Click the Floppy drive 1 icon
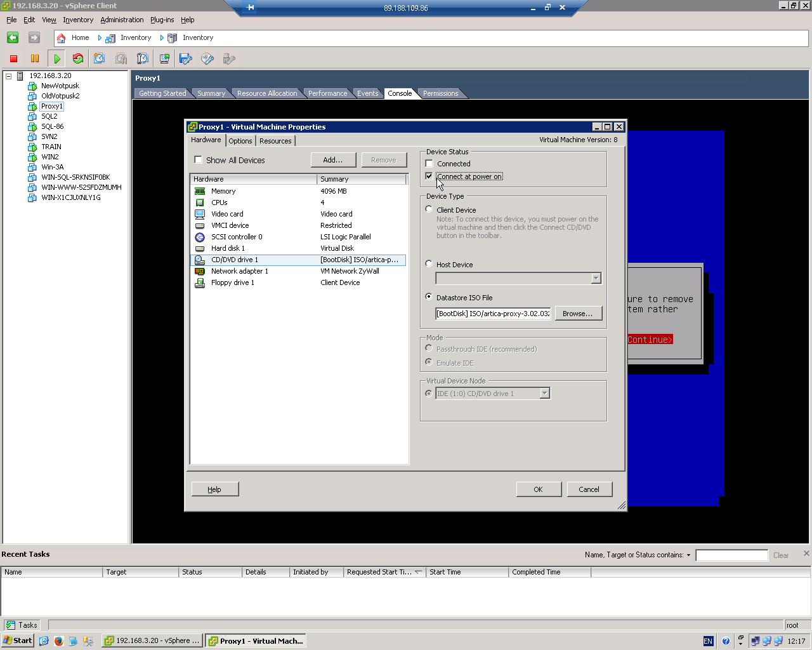 pos(200,282)
